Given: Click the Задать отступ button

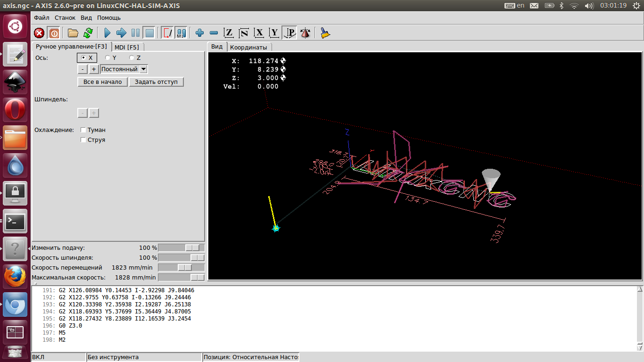Looking at the screenshot, I should 156,82.
